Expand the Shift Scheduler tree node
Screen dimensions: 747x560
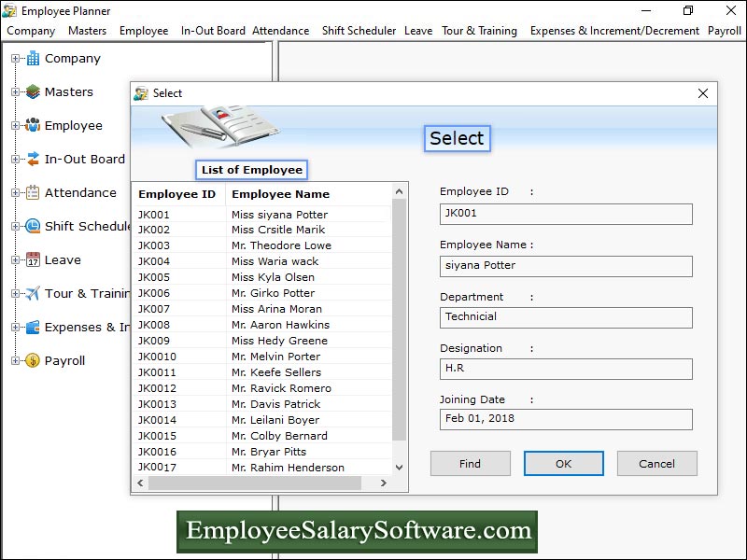pyautogui.click(x=16, y=226)
